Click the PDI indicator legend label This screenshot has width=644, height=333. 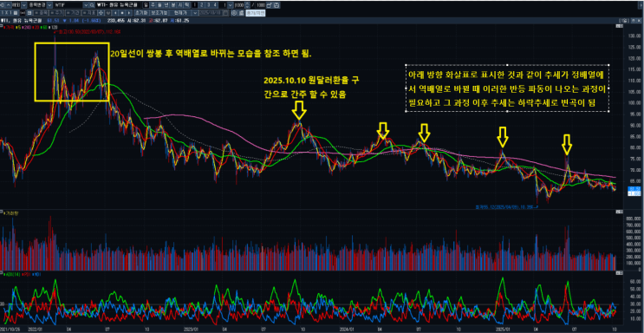(x=26, y=273)
